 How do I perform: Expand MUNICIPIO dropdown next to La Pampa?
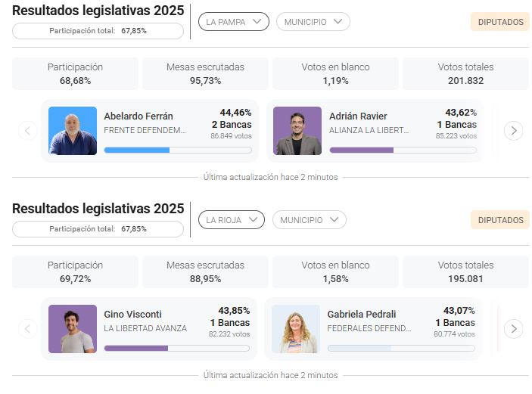pyautogui.click(x=313, y=22)
